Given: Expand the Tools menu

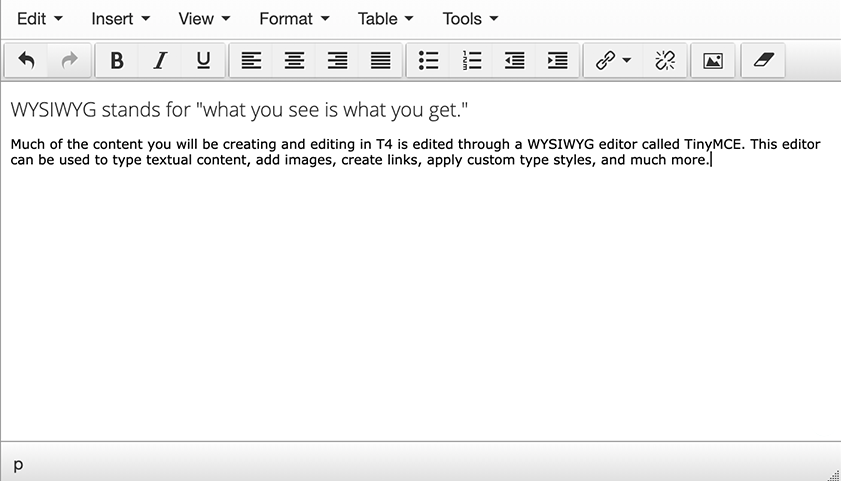Looking at the screenshot, I should point(470,19).
